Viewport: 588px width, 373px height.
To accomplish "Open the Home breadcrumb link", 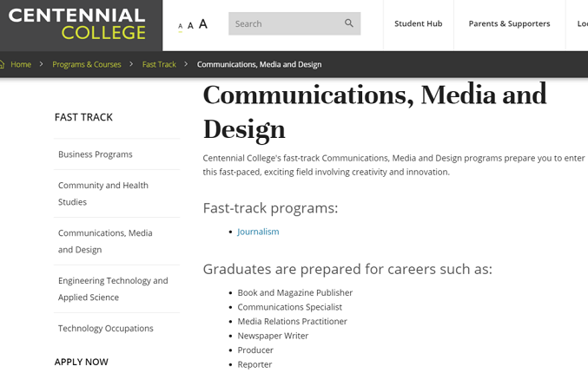I will [21, 64].
